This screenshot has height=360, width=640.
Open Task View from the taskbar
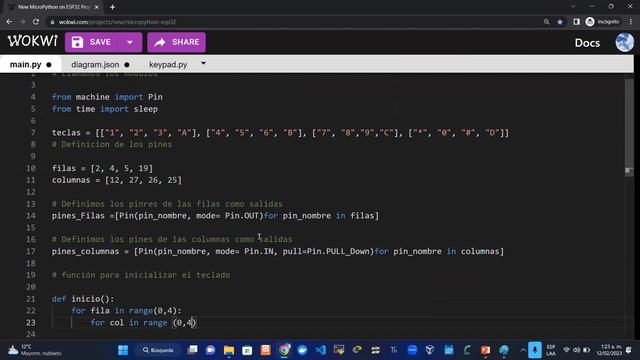click(x=192, y=350)
